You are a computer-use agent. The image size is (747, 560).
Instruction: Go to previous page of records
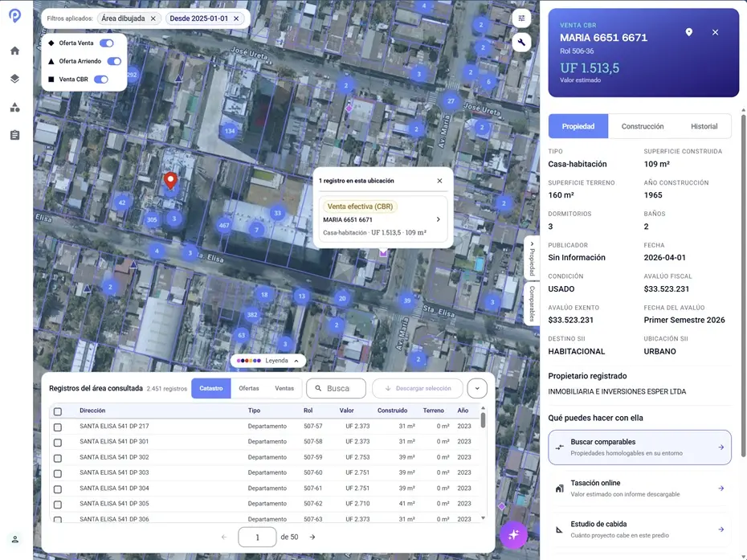click(224, 538)
